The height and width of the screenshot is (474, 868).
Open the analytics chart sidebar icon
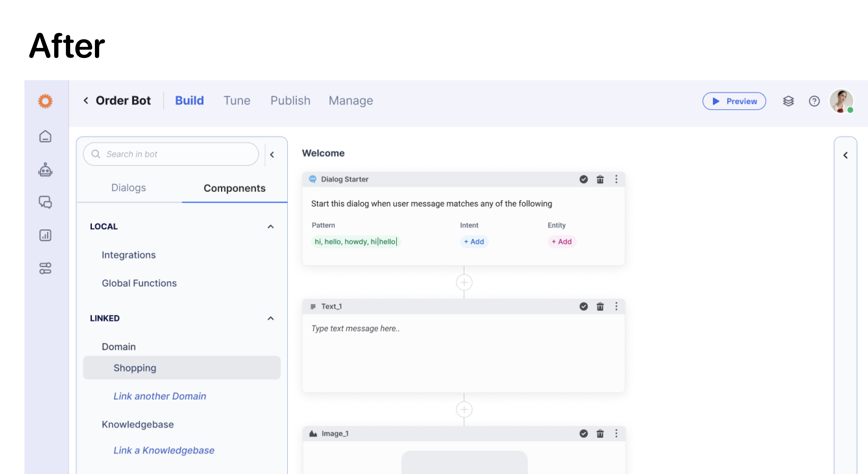45,235
